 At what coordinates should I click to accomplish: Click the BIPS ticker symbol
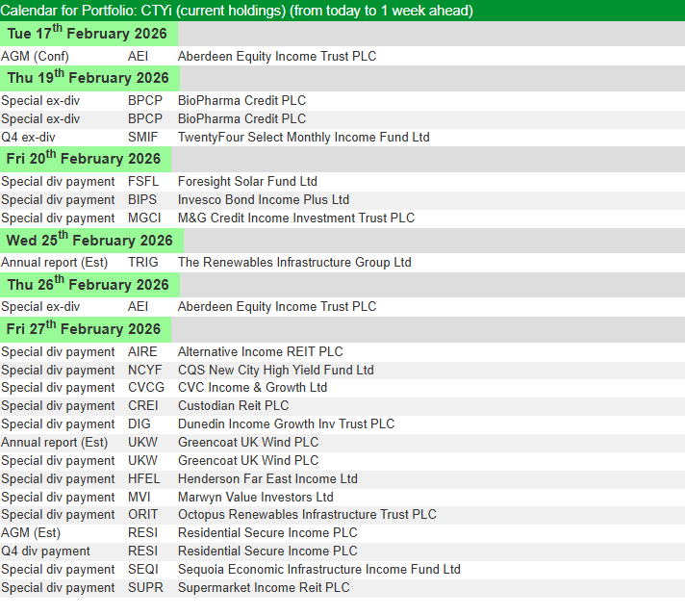pos(142,200)
